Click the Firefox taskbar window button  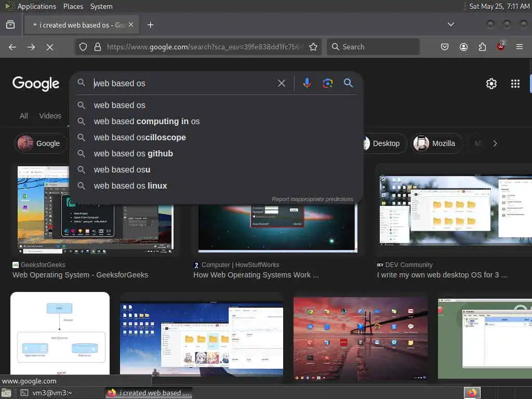point(149,393)
